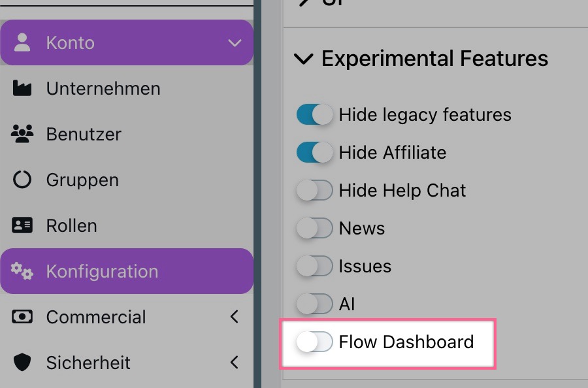Enable the Hide Help Chat toggle

click(x=314, y=190)
